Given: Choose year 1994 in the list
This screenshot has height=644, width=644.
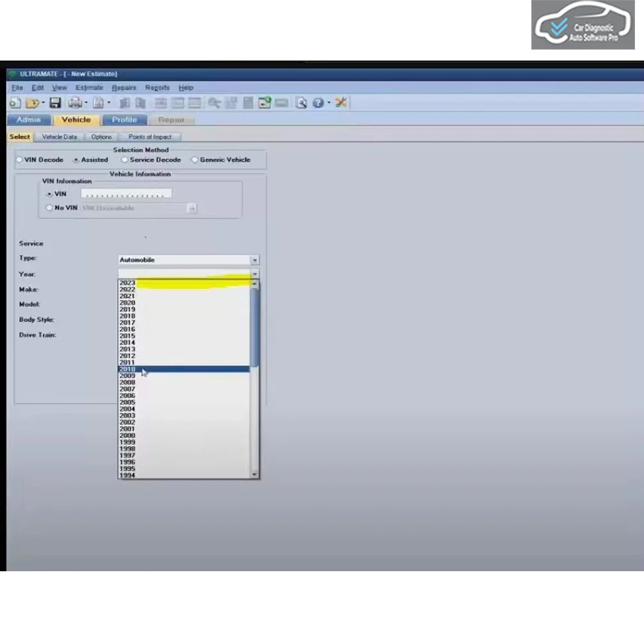Looking at the screenshot, I should point(184,475).
